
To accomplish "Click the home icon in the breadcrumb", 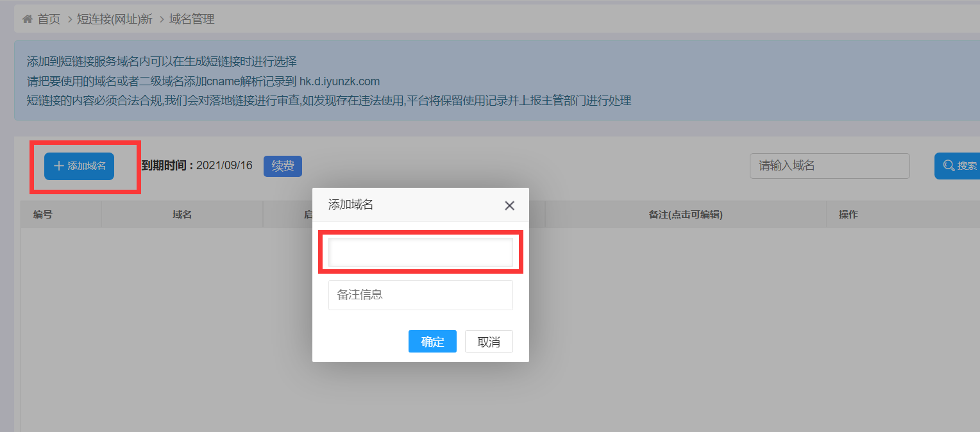I will tap(27, 19).
